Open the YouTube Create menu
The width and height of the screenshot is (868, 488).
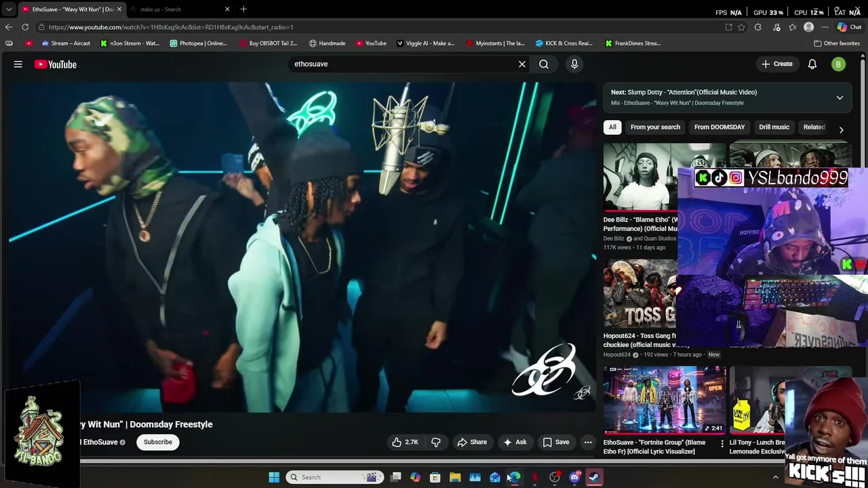777,64
